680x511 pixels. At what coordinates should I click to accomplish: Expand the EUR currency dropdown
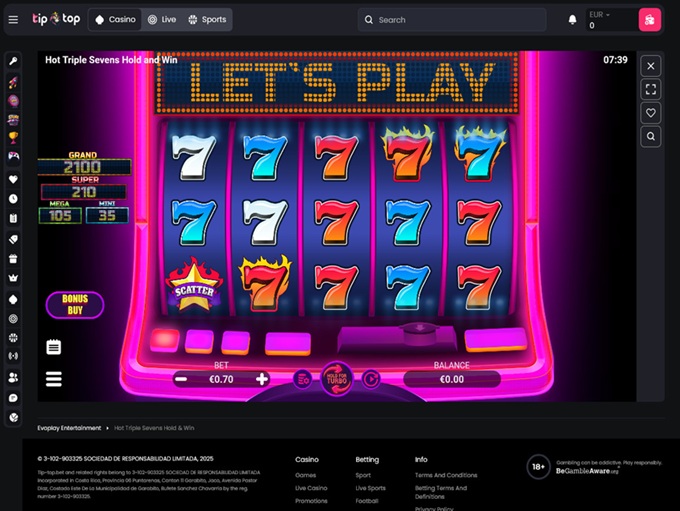[600, 15]
